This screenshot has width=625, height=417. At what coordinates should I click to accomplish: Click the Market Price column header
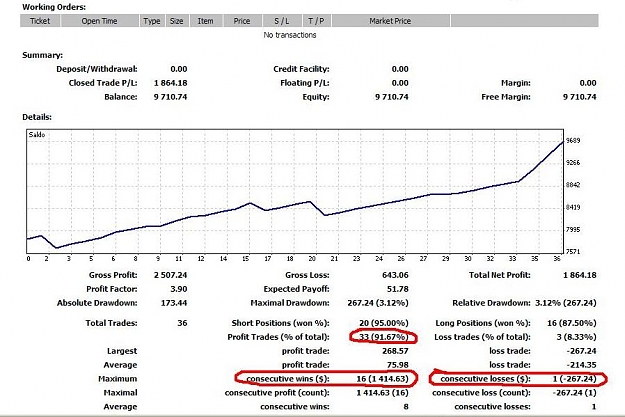[390, 21]
